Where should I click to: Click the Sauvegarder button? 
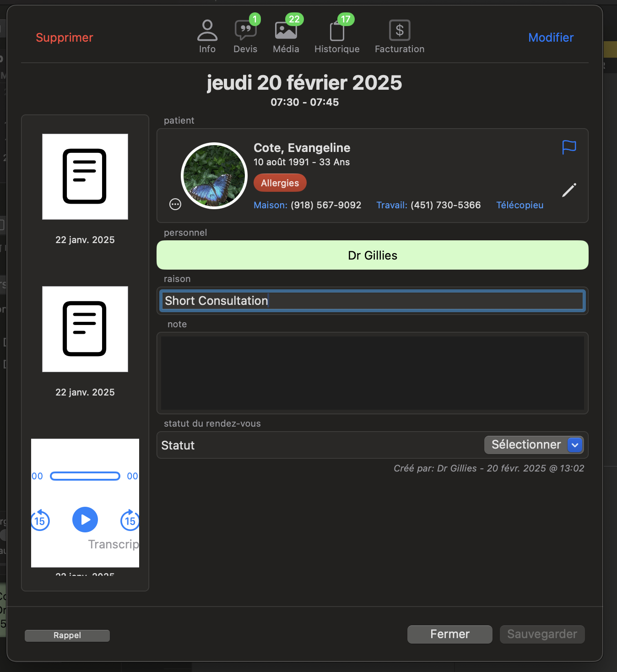(x=542, y=634)
